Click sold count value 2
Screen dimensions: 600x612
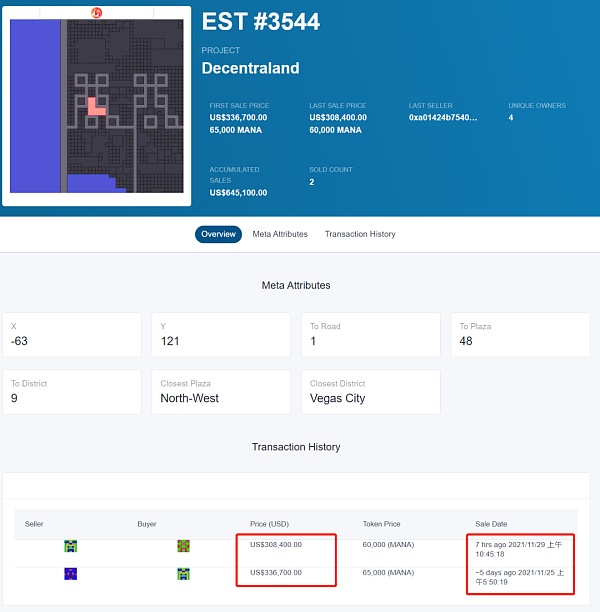pyautogui.click(x=312, y=182)
